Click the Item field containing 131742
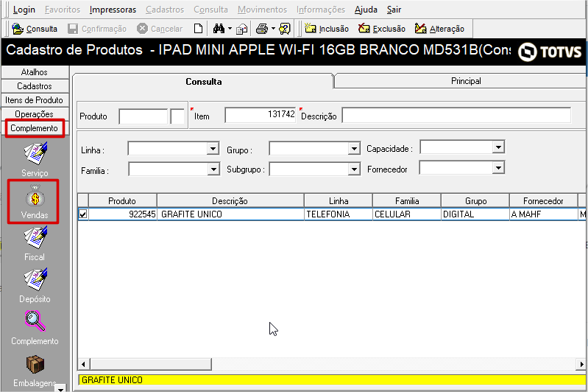 tap(261, 114)
